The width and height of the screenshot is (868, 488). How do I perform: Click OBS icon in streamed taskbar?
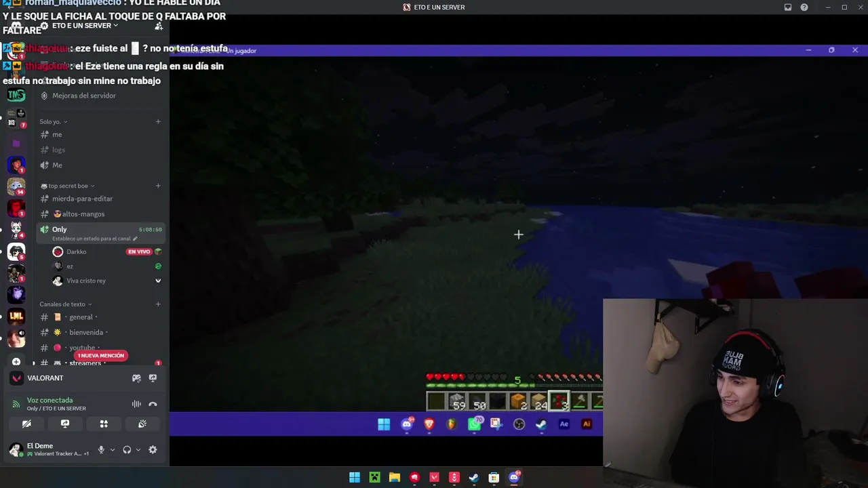pos(519,424)
